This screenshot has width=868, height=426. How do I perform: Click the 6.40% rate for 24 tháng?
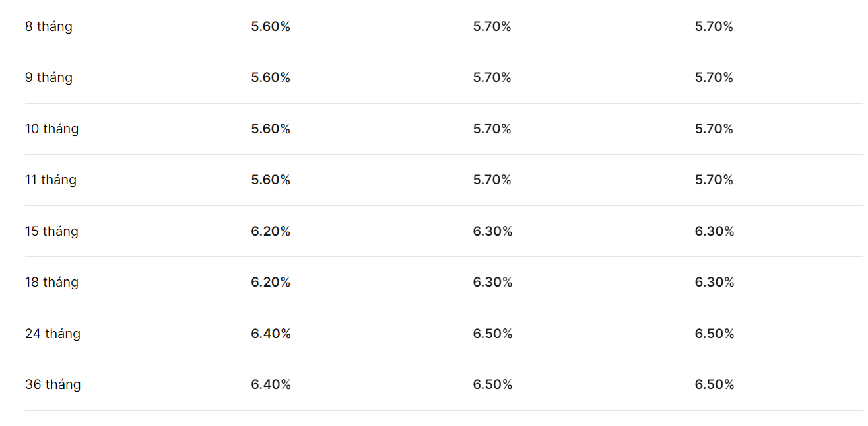pyautogui.click(x=271, y=334)
